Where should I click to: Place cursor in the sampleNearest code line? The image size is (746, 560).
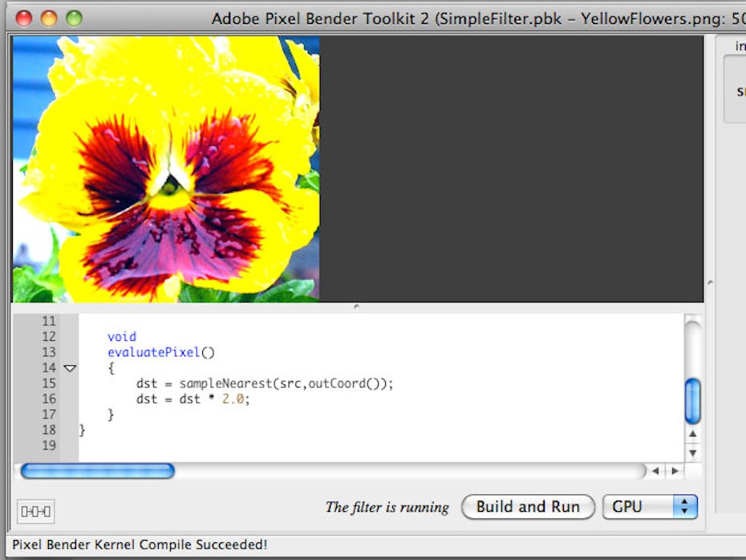(x=265, y=383)
